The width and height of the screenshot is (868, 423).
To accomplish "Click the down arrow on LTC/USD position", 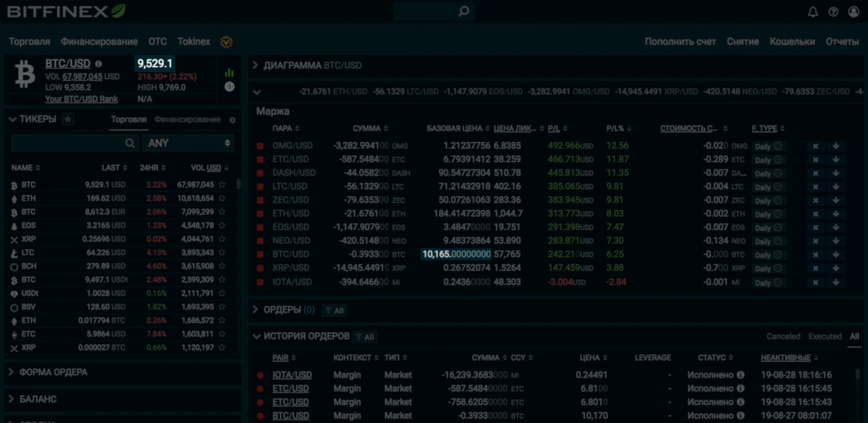I will coord(836,186).
